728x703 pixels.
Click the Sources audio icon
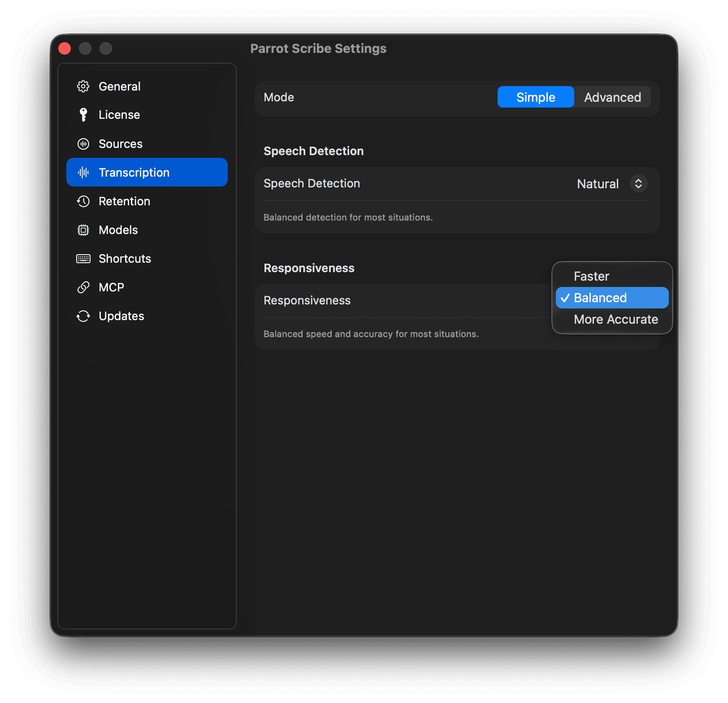coord(83,143)
